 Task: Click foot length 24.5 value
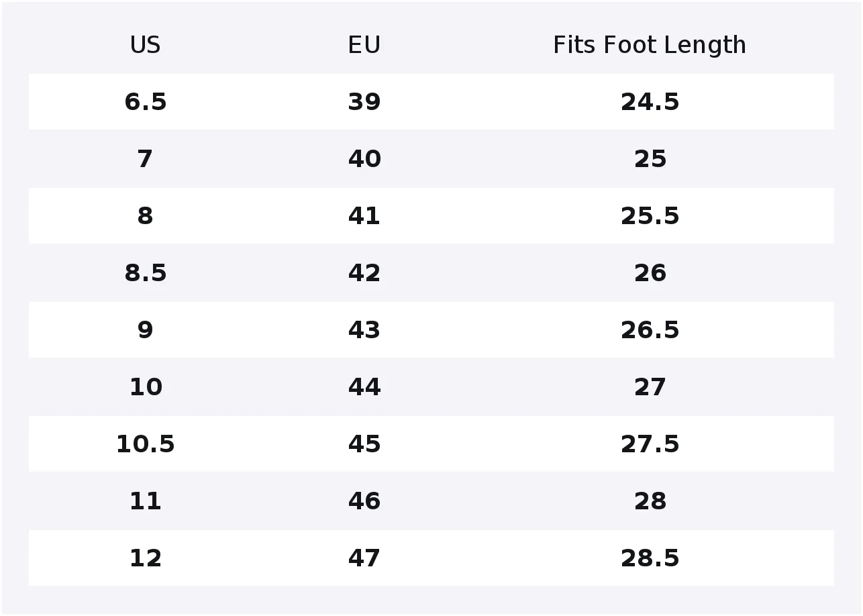pos(650,102)
